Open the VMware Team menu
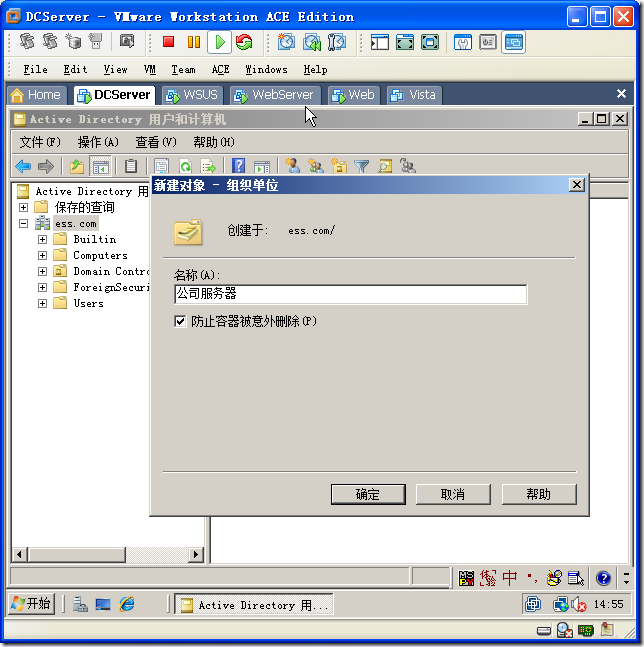Screen dimensions: 644x647 click(x=183, y=69)
